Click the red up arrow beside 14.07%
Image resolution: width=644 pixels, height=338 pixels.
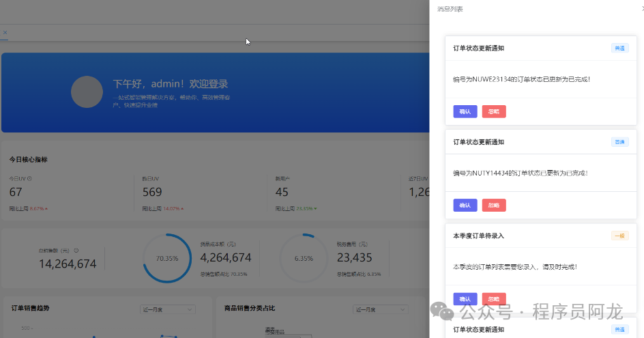pos(182,209)
